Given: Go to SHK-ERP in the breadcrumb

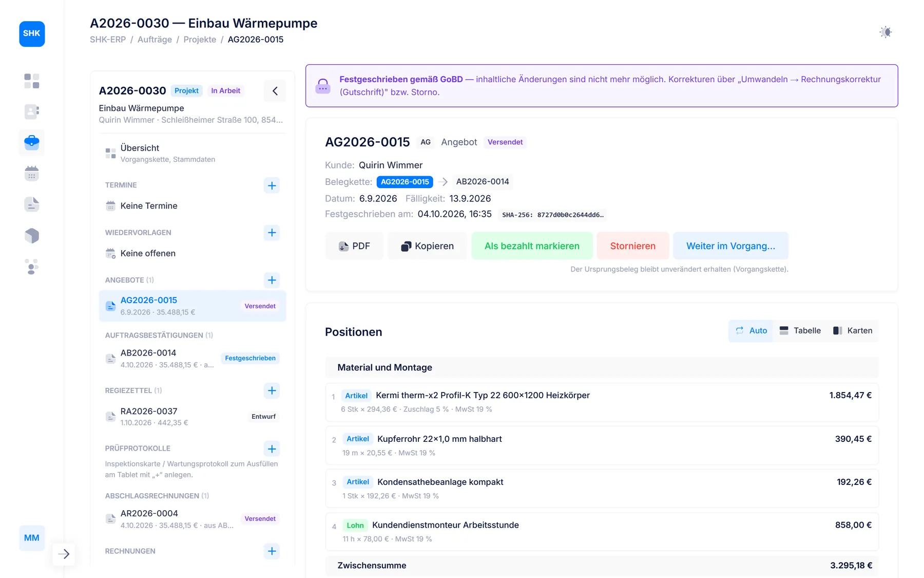Looking at the screenshot, I should coord(108,40).
